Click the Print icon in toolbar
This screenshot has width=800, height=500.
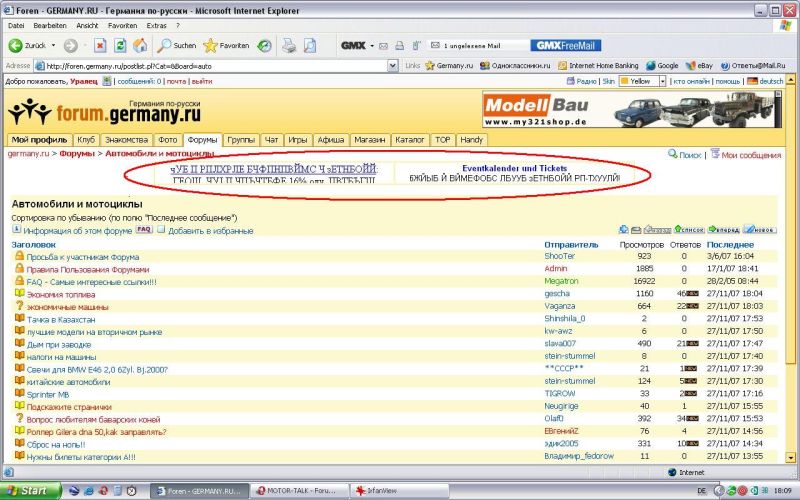click(x=288, y=45)
